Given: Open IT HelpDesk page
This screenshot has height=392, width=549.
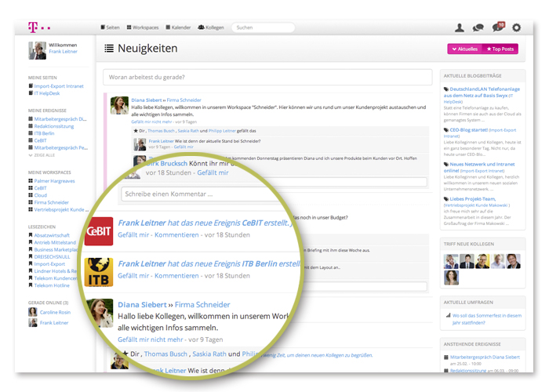Looking at the screenshot, I should click(47, 93).
